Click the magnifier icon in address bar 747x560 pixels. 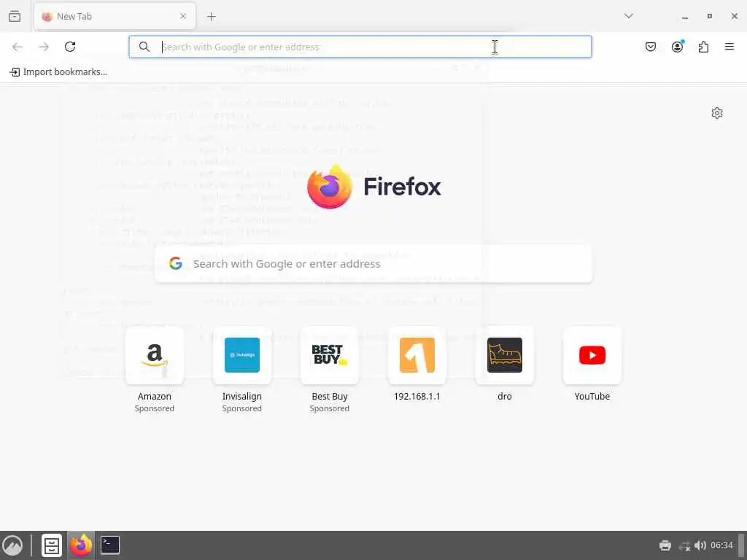point(144,47)
